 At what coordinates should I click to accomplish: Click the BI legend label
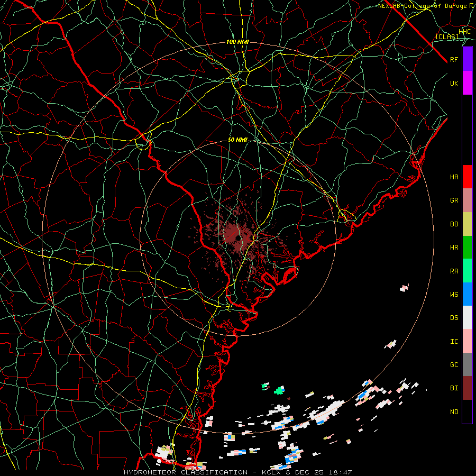point(454,388)
